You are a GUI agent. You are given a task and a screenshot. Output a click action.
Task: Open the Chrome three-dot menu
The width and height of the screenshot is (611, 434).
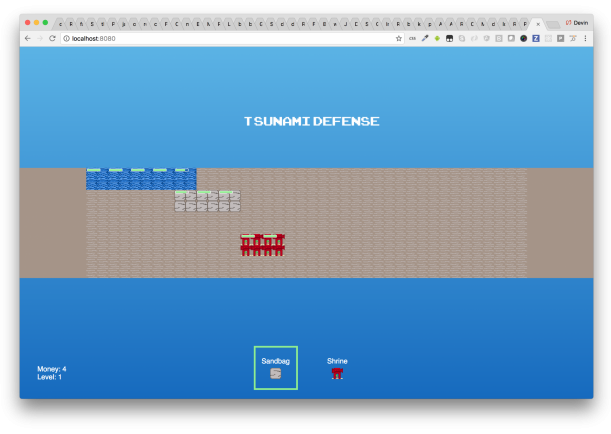coord(586,38)
